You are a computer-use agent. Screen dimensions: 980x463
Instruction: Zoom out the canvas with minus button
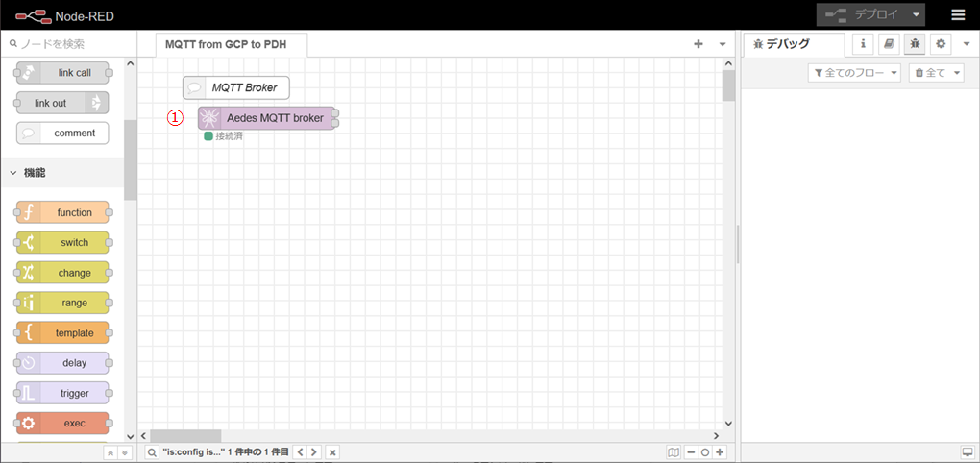pyautogui.click(x=691, y=451)
